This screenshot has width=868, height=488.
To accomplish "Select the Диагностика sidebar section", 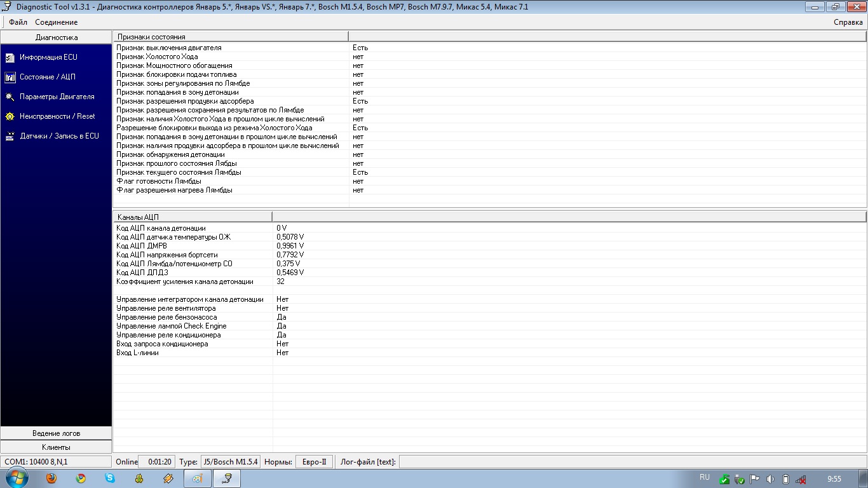I will click(56, 37).
